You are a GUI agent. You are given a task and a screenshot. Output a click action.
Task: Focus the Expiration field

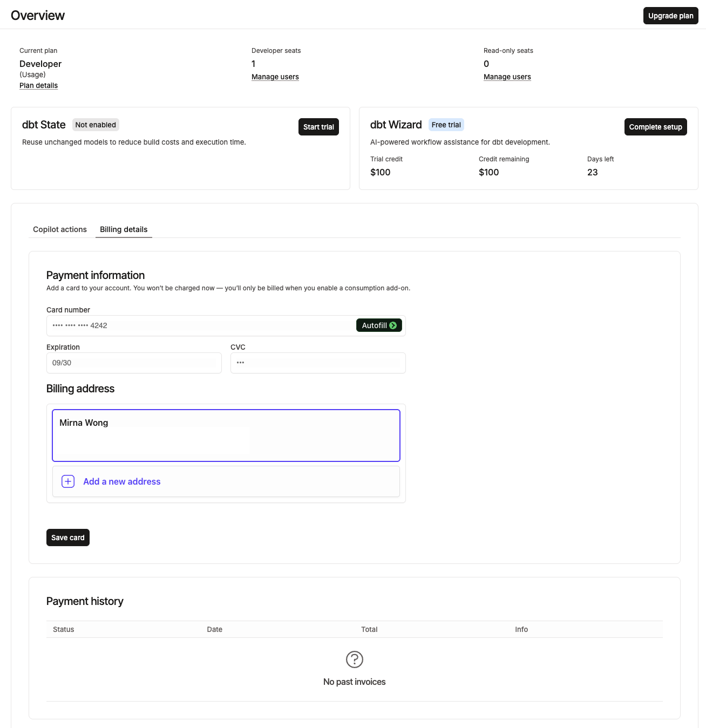[134, 363]
